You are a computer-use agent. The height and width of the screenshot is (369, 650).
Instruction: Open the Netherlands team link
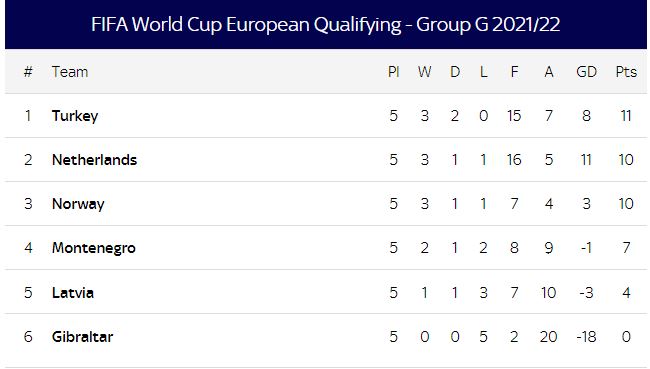(x=95, y=160)
